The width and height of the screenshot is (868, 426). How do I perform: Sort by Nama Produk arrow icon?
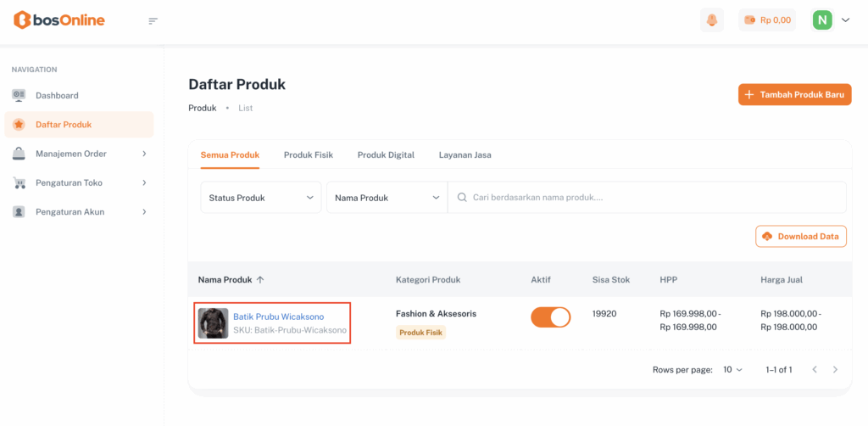pyautogui.click(x=260, y=279)
